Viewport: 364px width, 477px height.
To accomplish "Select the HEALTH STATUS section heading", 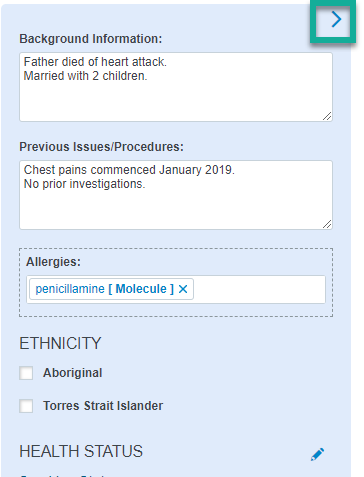I will pos(81,451).
